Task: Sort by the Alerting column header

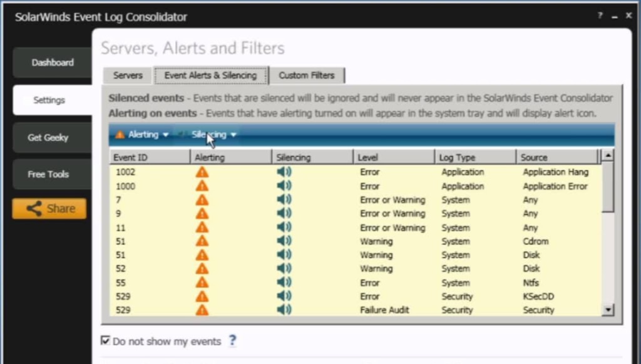Action: (x=231, y=157)
